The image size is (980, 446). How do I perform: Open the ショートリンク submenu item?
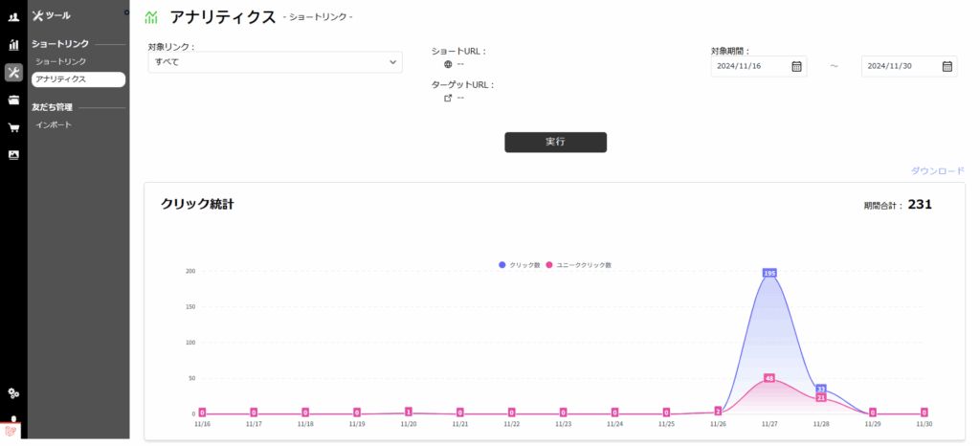pyautogui.click(x=60, y=61)
